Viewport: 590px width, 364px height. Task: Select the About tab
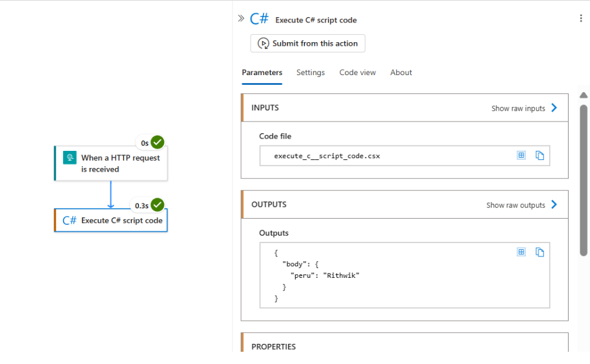(400, 72)
